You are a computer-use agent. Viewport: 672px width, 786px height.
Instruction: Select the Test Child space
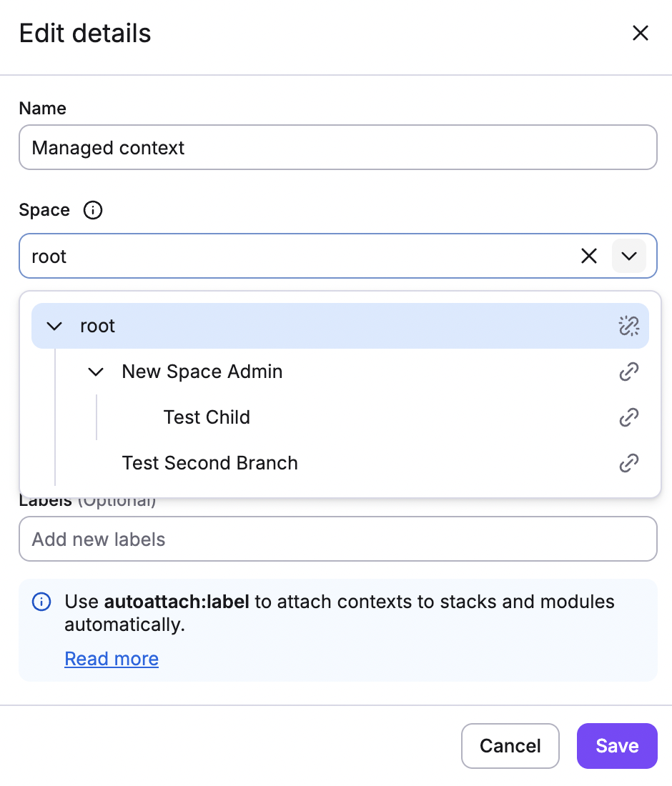tap(207, 417)
